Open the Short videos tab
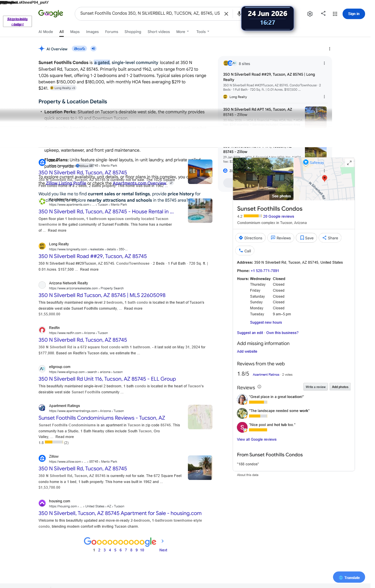 click(x=159, y=32)
